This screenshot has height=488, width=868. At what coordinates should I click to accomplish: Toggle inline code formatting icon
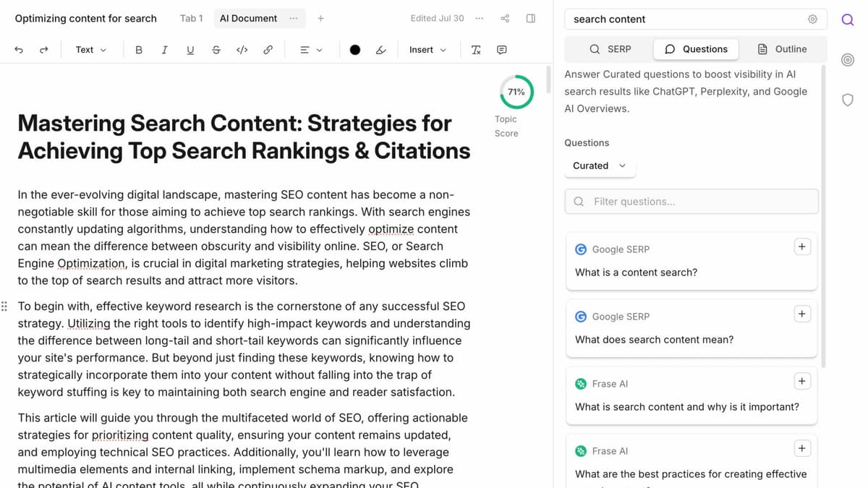[x=242, y=50]
